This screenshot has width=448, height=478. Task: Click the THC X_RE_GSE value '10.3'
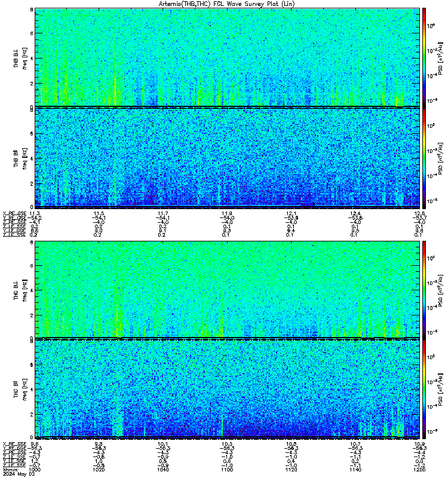click(x=227, y=444)
